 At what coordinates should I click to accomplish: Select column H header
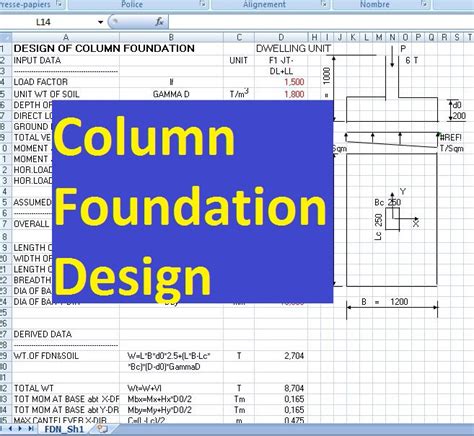point(314,37)
